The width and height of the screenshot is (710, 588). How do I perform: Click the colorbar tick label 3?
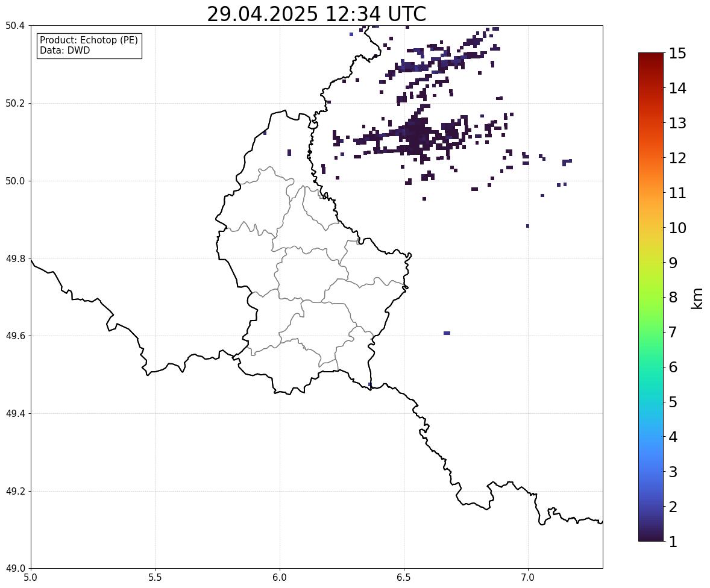(x=673, y=472)
